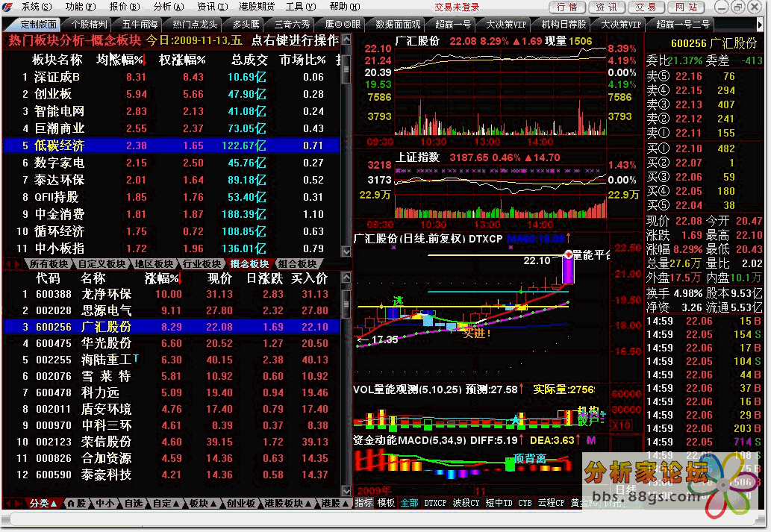
Task: Open the 功能(F) menu
Action: pyautogui.click(x=81, y=7)
